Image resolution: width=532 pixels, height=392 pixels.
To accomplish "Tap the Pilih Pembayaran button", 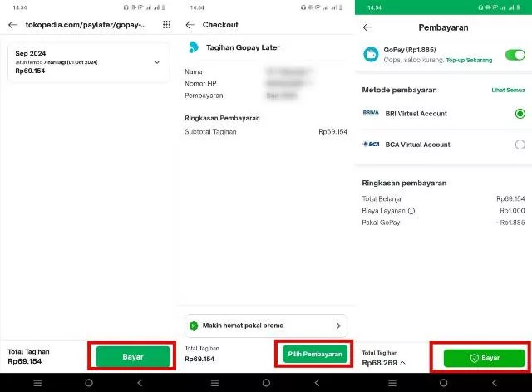I will click(315, 354).
